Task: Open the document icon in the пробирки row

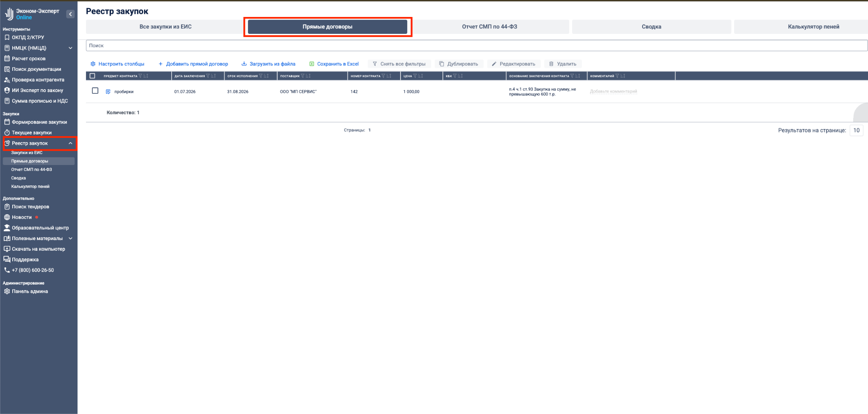Action: click(x=108, y=92)
